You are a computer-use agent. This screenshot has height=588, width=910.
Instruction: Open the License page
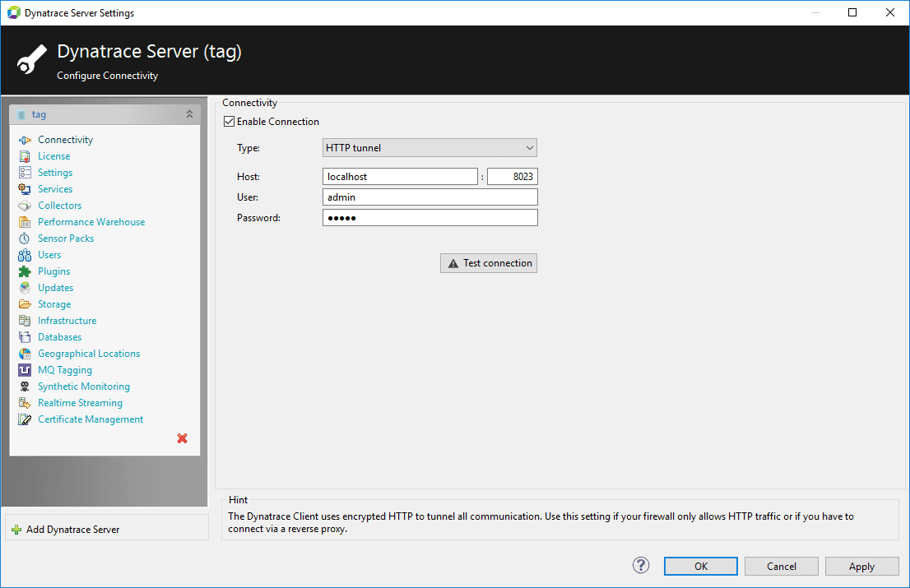[x=54, y=156]
